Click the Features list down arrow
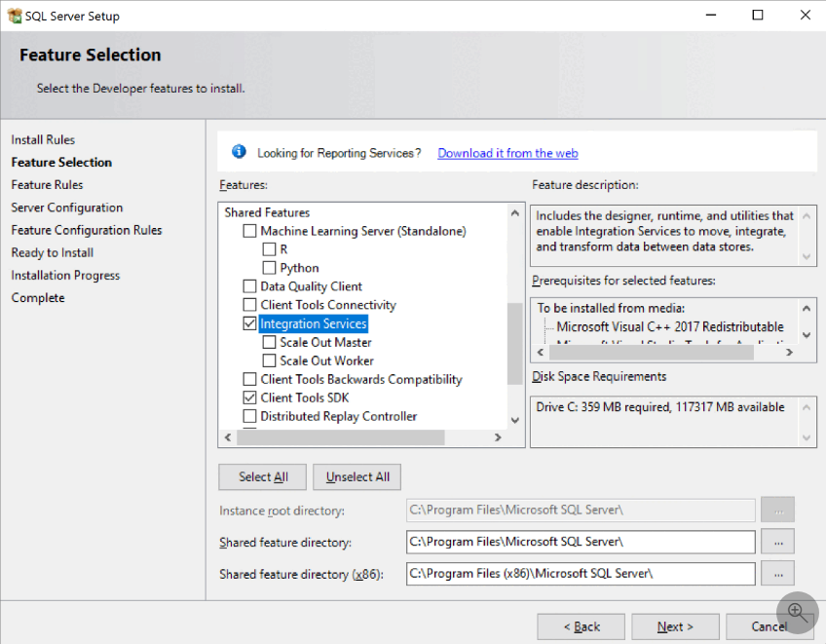 (515, 420)
